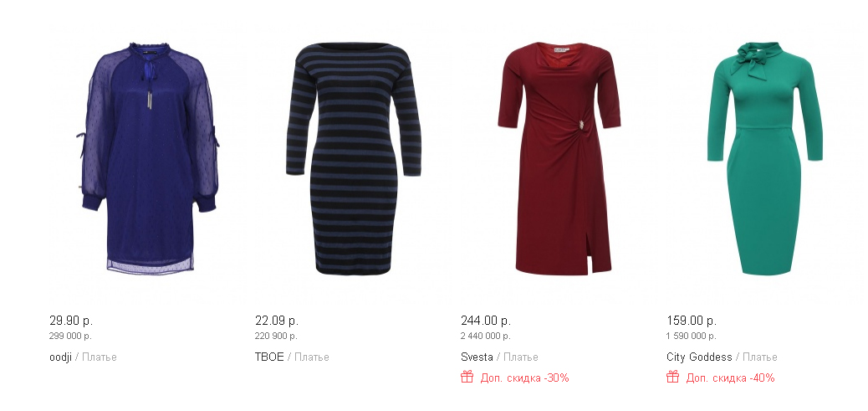Click the -40% additional discount label
Viewport: 868px width, 411px height.
tap(730, 378)
